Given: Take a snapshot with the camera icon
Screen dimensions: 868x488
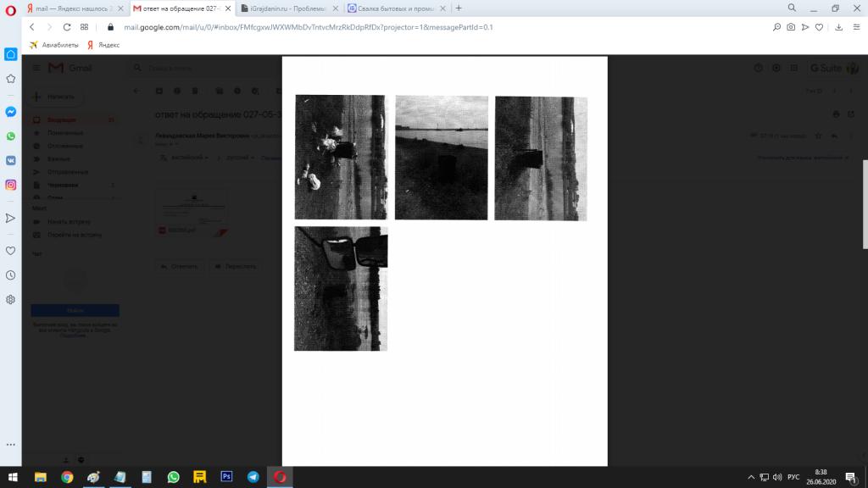Looking at the screenshot, I should (x=791, y=27).
